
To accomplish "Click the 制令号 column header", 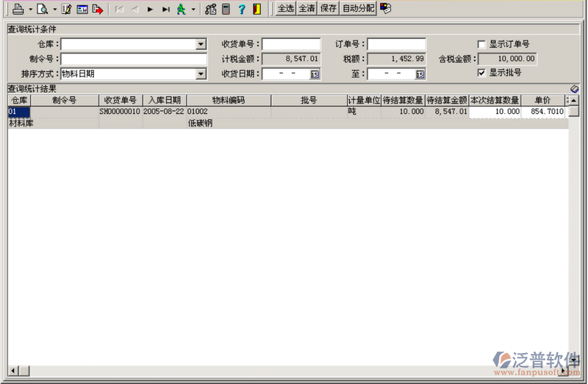I will (x=65, y=100).
